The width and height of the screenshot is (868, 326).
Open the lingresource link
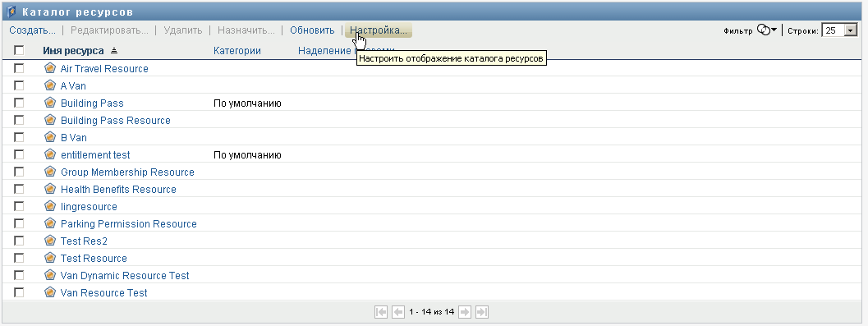pyautogui.click(x=89, y=206)
